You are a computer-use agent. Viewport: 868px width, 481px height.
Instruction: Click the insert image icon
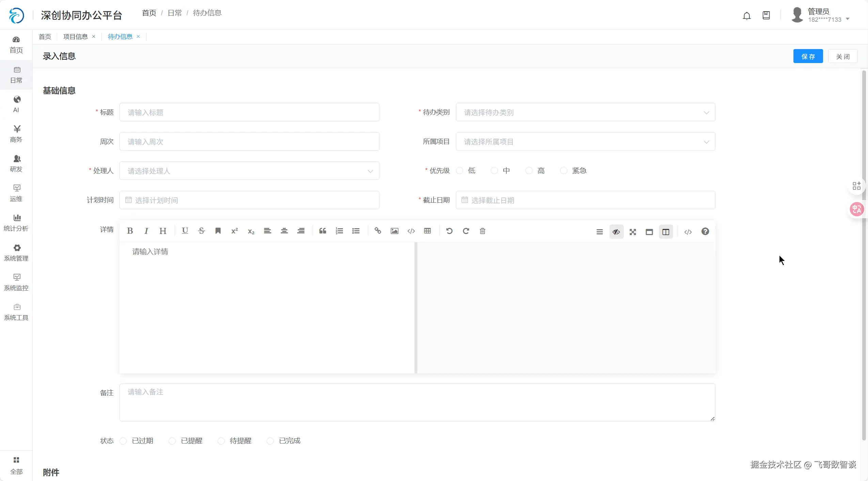tap(394, 231)
